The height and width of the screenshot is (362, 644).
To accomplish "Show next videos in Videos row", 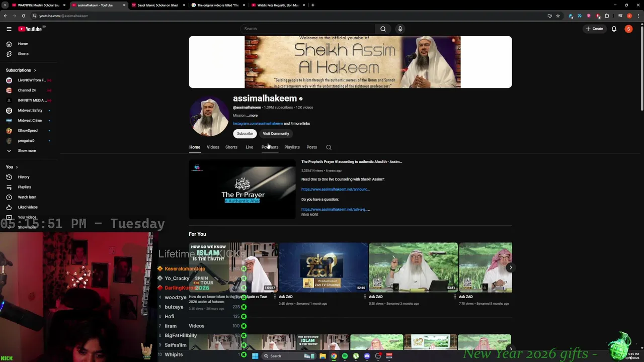I will point(510,348).
